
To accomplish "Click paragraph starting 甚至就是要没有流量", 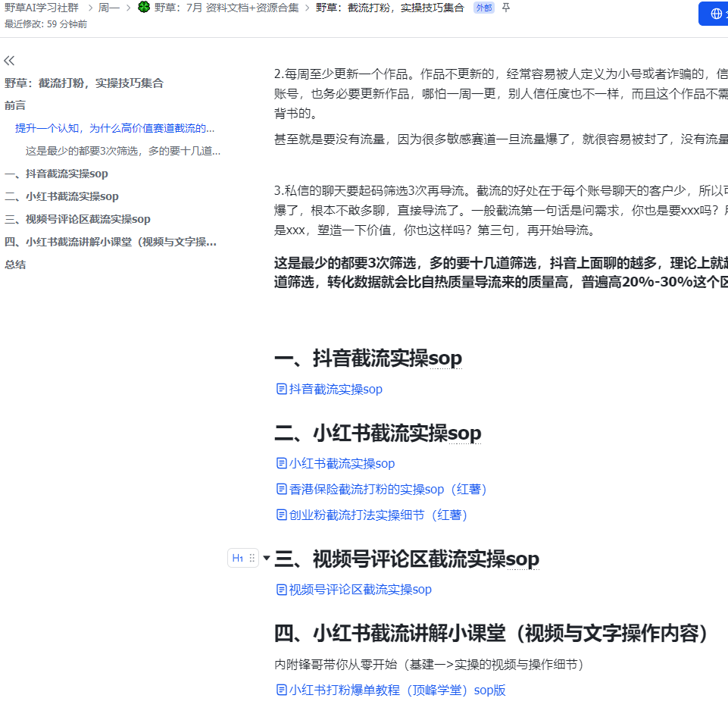I will point(501,139).
